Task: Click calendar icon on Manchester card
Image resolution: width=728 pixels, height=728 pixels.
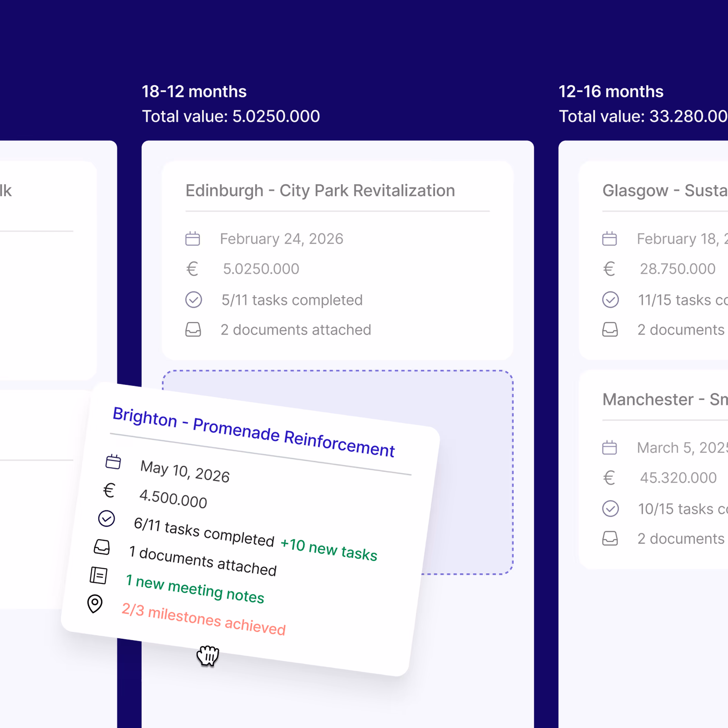Action: 609,448
